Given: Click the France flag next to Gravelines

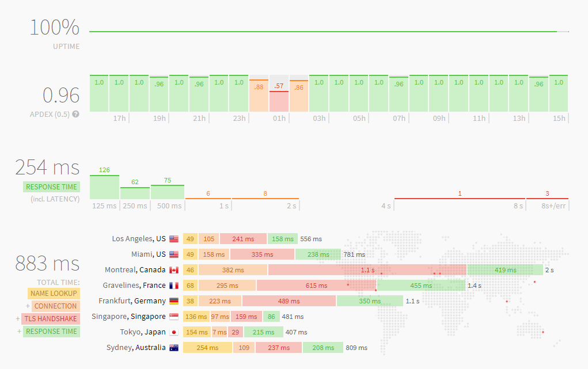Looking at the screenshot, I should click(174, 286).
